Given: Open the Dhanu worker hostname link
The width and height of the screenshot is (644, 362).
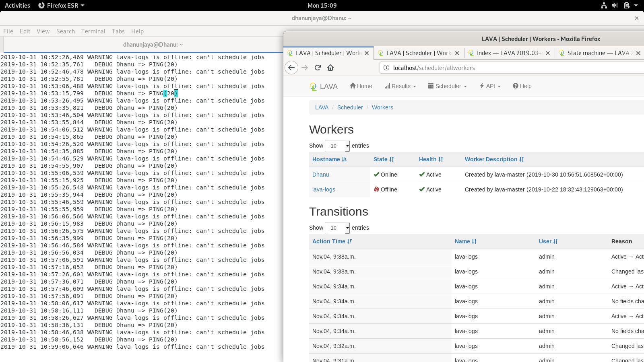Looking at the screenshot, I should [x=321, y=175].
